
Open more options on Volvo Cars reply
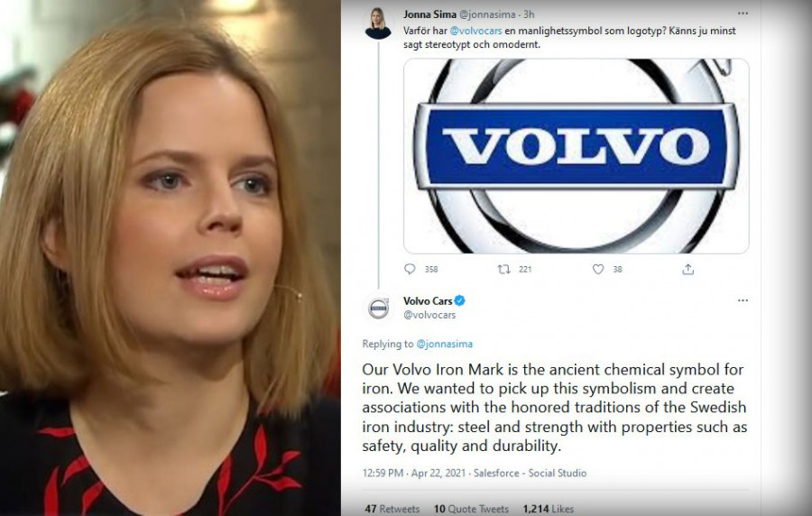743,300
